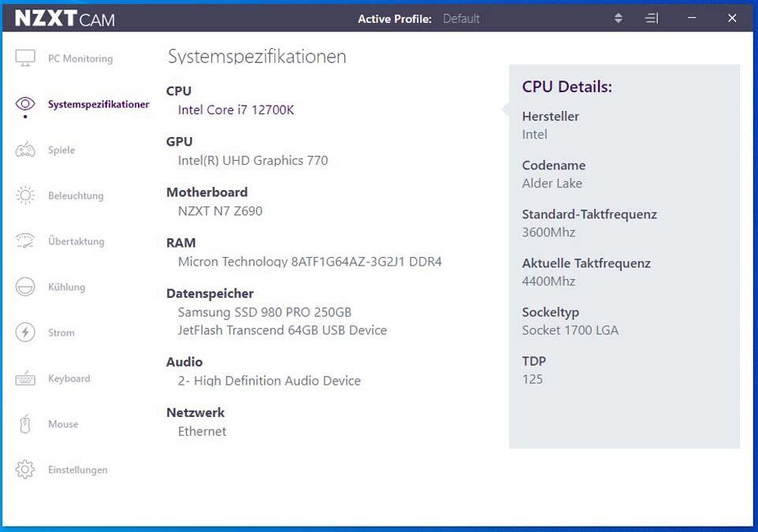Click the Datenspeicher section heading
This screenshot has width=758, height=532.
(210, 293)
